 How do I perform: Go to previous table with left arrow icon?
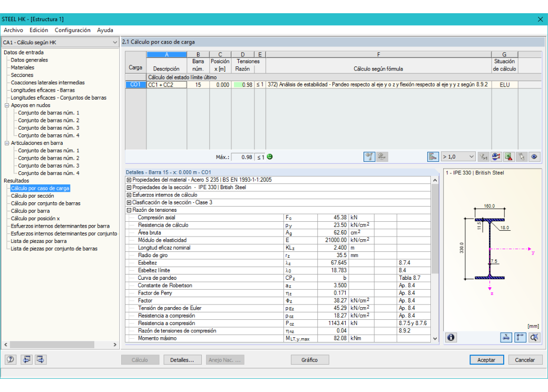(26, 359)
